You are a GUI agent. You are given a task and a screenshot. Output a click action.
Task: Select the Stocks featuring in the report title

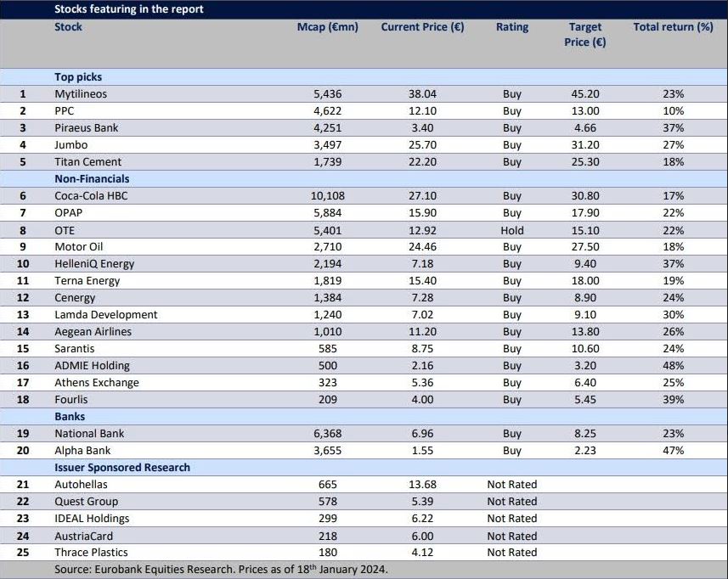point(129,9)
